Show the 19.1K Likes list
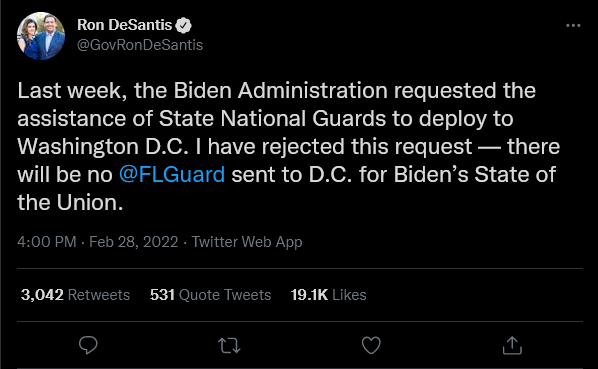Viewport: 598px width, 369px height. point(328,295)
